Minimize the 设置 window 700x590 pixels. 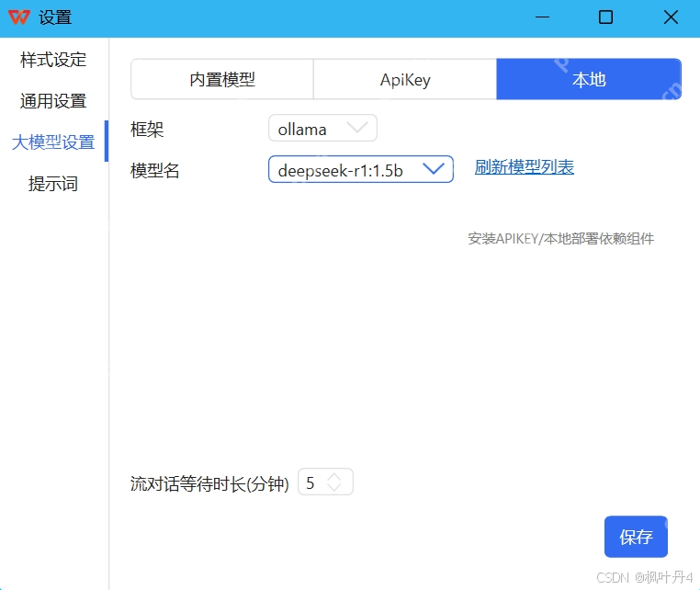[x=542, y=17]
